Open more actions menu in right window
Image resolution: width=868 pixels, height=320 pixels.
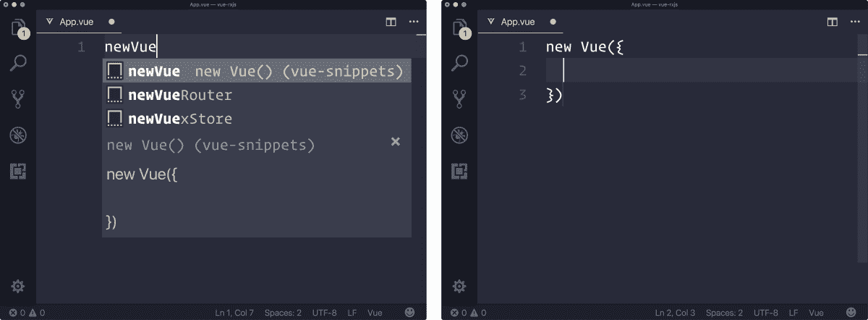pos(855,22)
